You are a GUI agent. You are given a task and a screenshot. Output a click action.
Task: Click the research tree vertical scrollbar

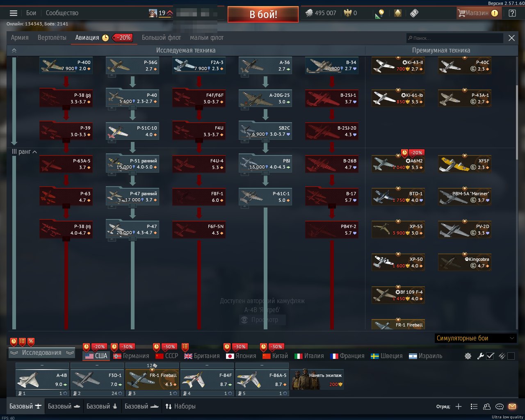pos(517,123)
